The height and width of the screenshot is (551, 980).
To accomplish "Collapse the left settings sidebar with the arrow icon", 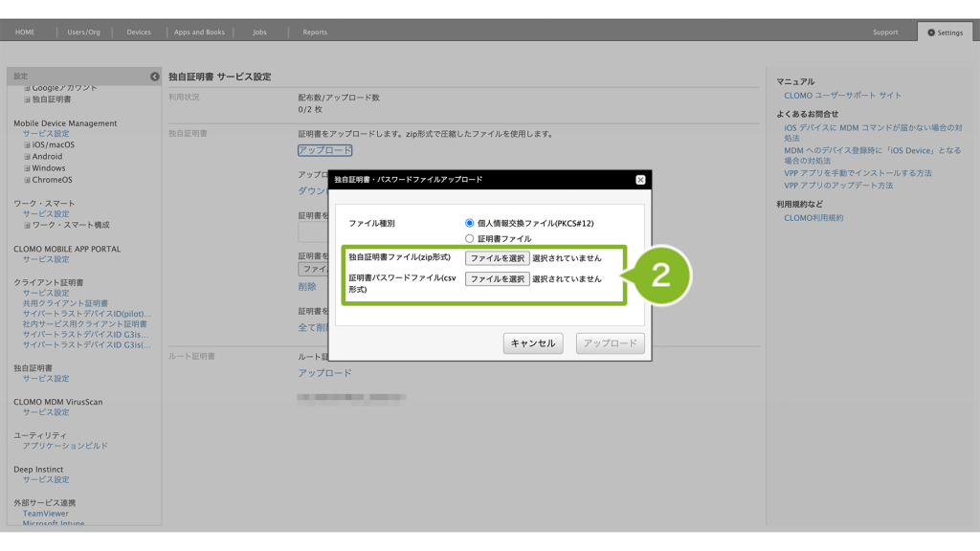I will 155,77.
